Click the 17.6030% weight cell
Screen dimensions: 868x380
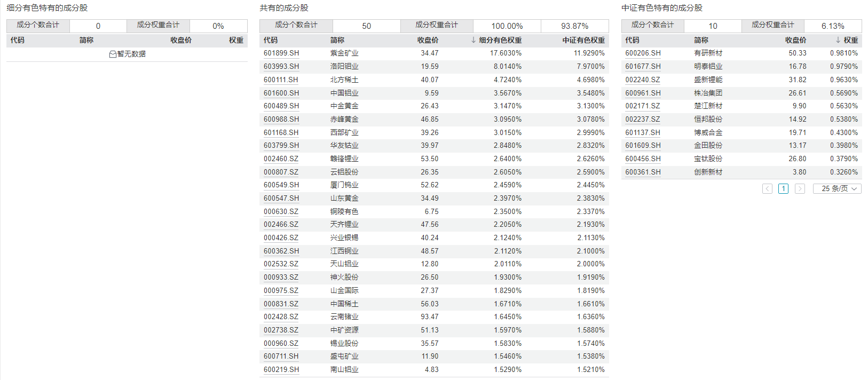[506, 53]
